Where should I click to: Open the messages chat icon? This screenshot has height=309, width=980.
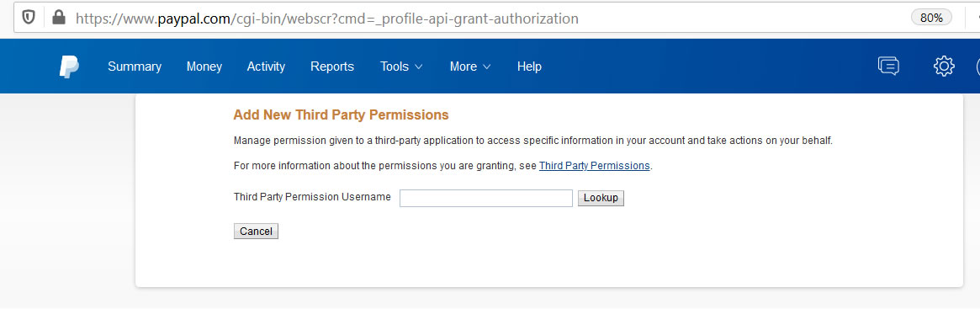tap(889, 66)
